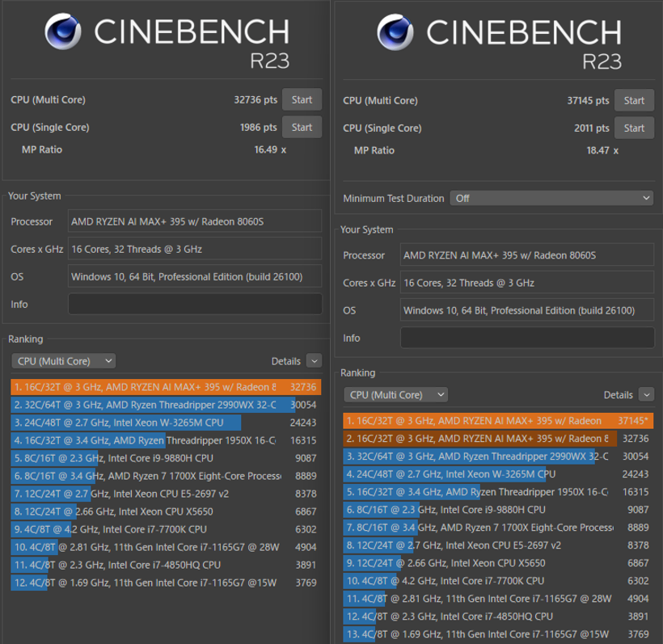Click the 1986 pts single core score
The height and width of the screenshot is (644, 663).
(x=259, y=127)
